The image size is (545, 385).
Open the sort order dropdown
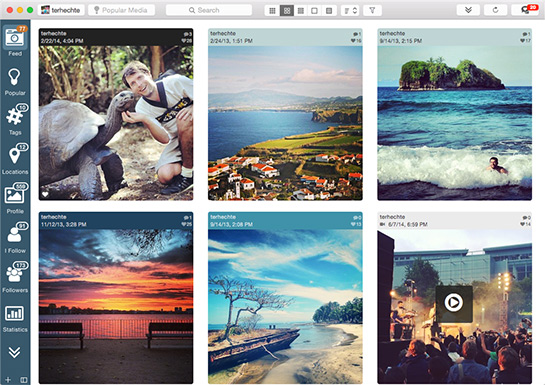350,10
